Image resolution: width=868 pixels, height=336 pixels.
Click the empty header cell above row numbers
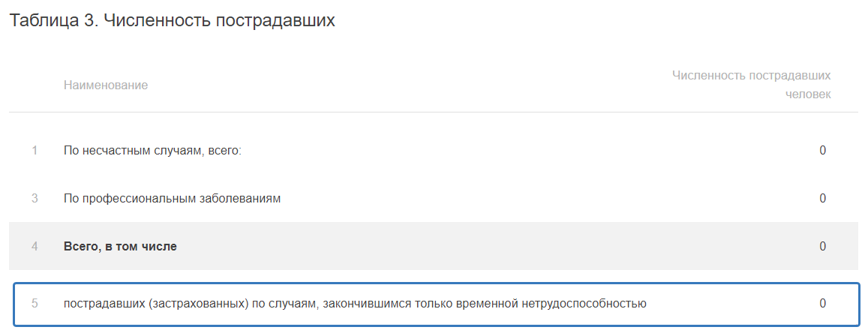point(35,85)
